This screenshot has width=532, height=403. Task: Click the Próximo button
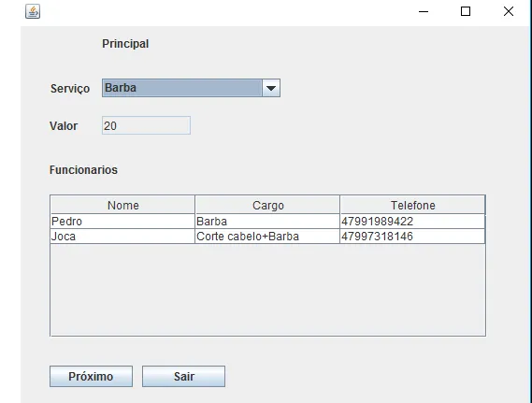(91, 376)
